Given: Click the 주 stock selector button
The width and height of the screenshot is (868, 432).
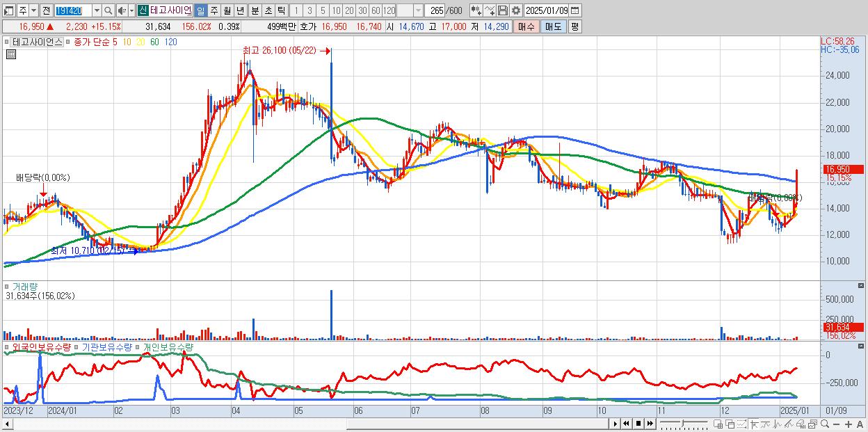Looking at the screenshot, I should pyautogui.click(x=22, y=10).
